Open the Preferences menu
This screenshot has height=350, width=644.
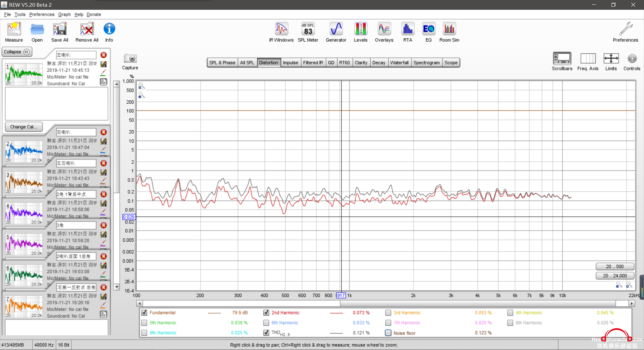[42, 14]
